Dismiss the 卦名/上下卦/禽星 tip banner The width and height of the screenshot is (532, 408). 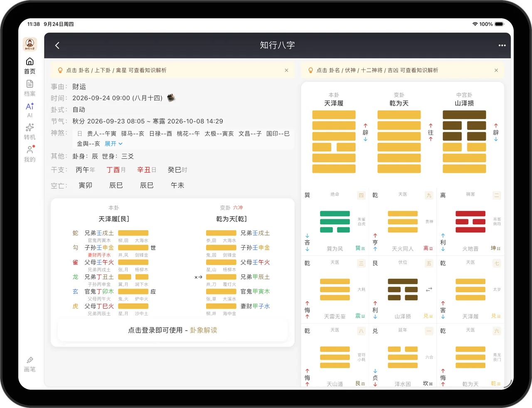[286, 70]
